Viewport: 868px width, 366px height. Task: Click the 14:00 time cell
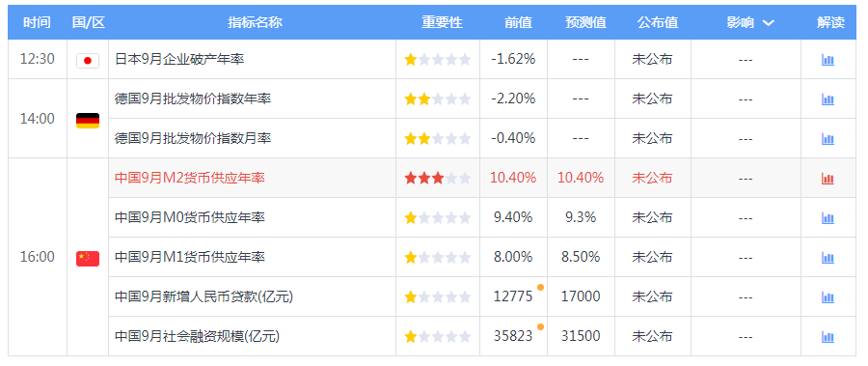tap(37, 119)
